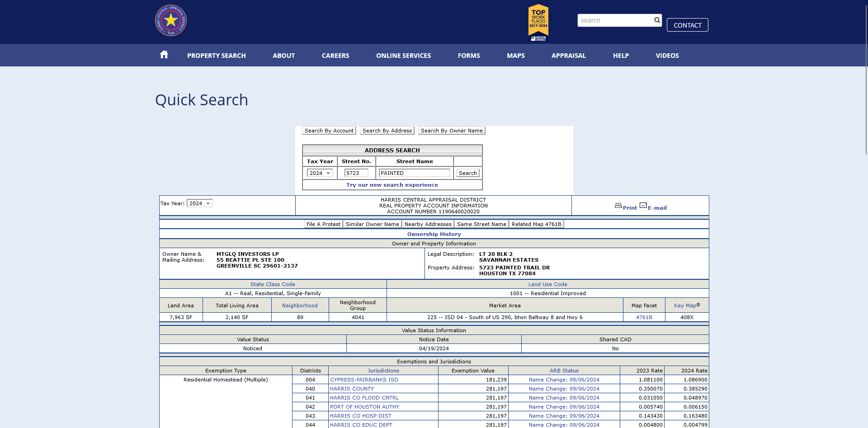Open the account Tax Year dropdown
The width and height of the screenshot is (868, 428).
point(199,203)
